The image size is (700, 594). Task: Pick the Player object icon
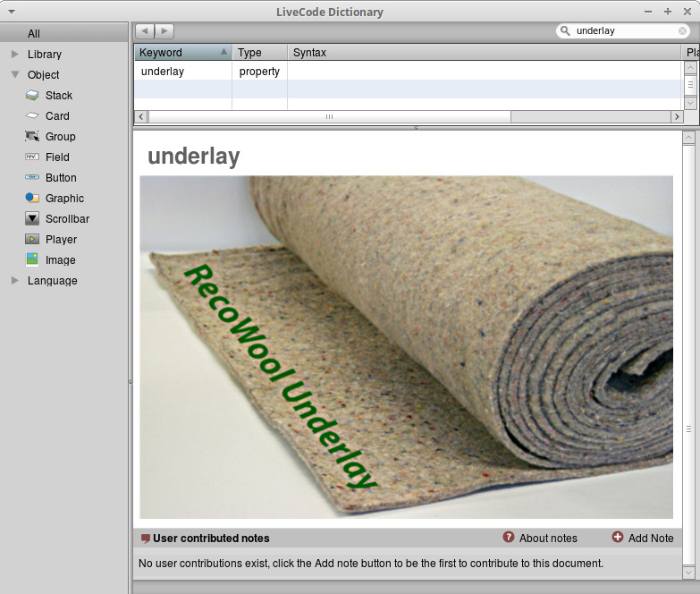pos(32,240)
